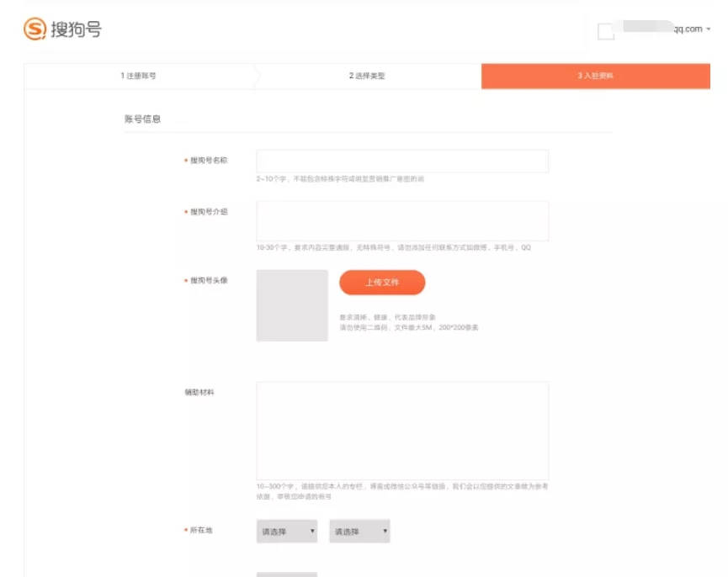Click the hint text starting with 2~10个字
The width and height of the screenshot is (728, 577).
340,178
